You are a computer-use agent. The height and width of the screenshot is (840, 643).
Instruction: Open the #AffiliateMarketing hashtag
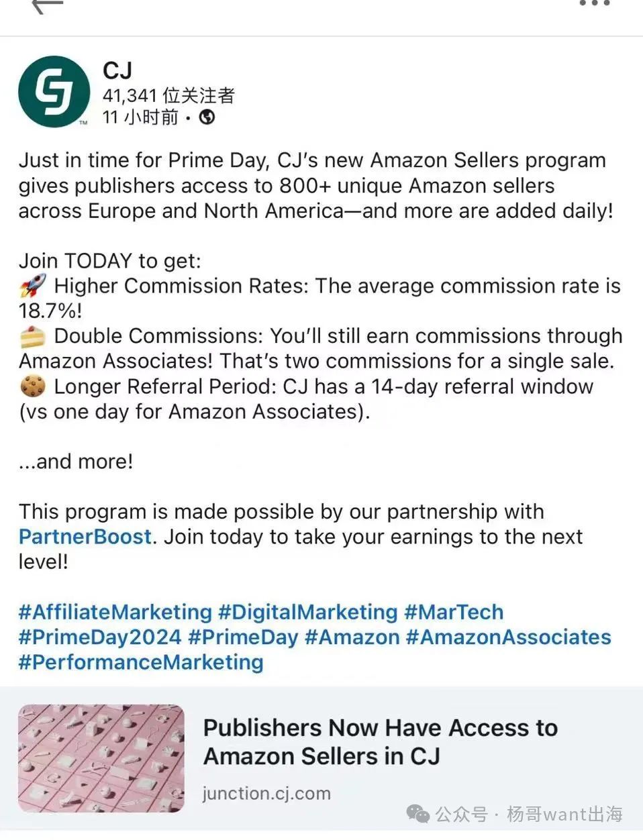(x=115, y=612)
